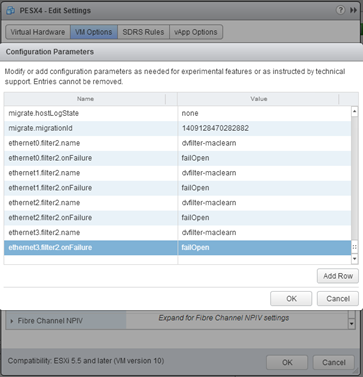Click OK in Edit Settings window
The height and width of the screenshot is (377, 363).
click(287, 363)
